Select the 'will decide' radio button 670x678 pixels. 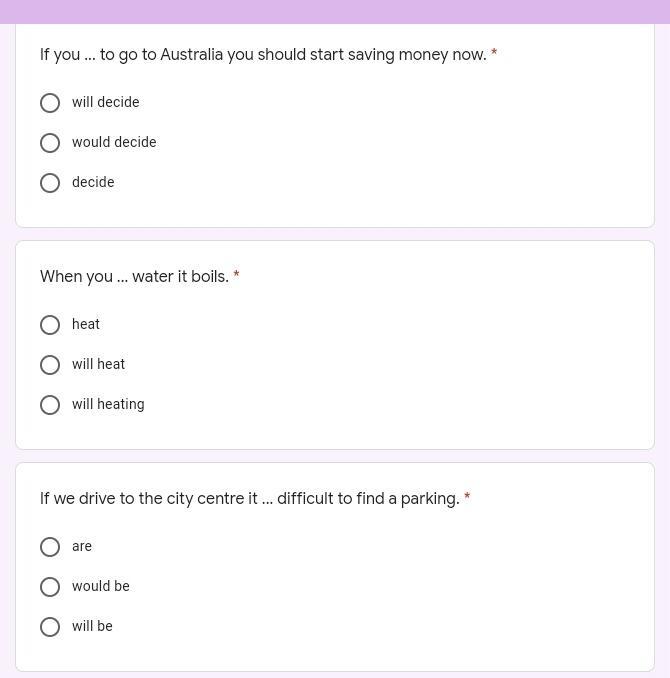tap(50, 103)
